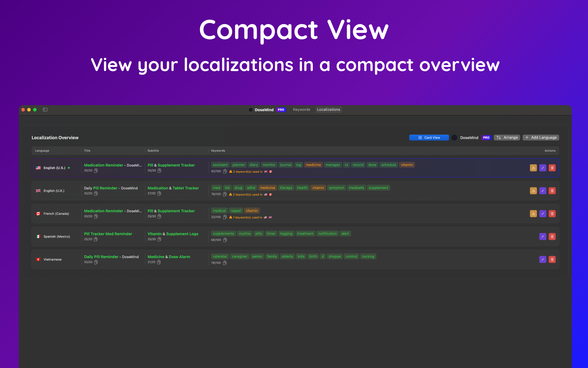This screenshot has height=368, width=588.
Task: Select the English (U.S.) language row
Action: pos(295,168)
